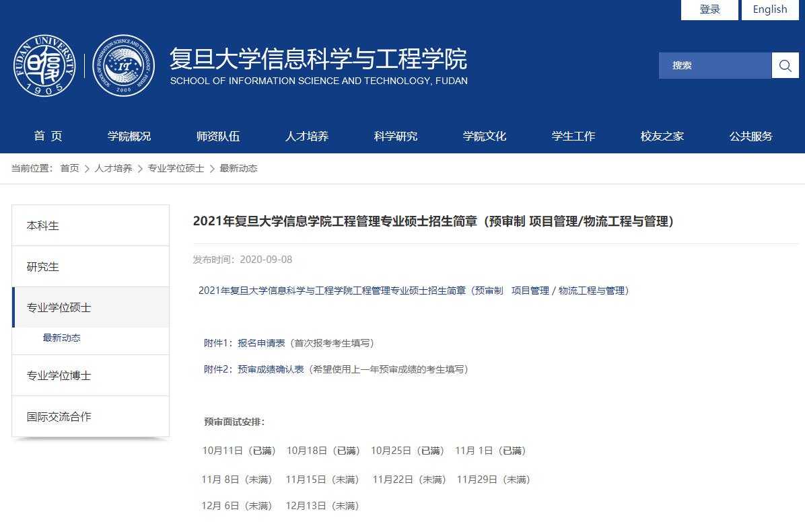Screen dimensions: 805x532
Task: Select 研究生 in the sidebar
Action: click(x=43, y=266)
